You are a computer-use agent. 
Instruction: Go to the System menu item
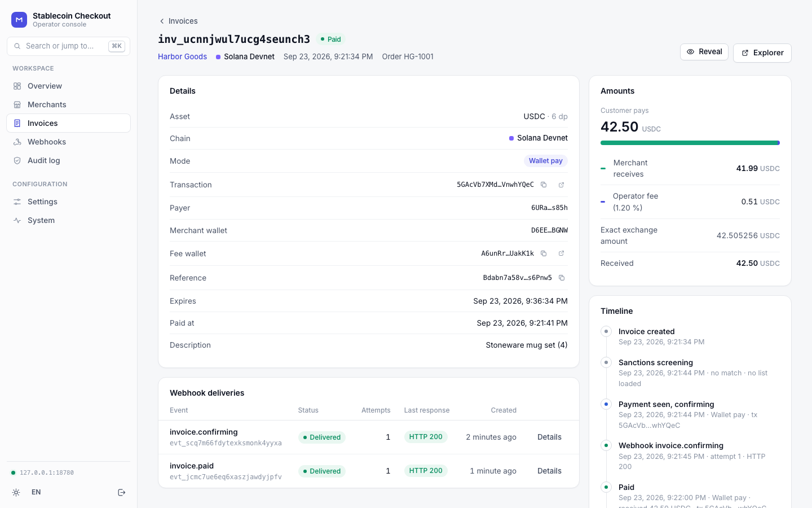tap(68, 220)
